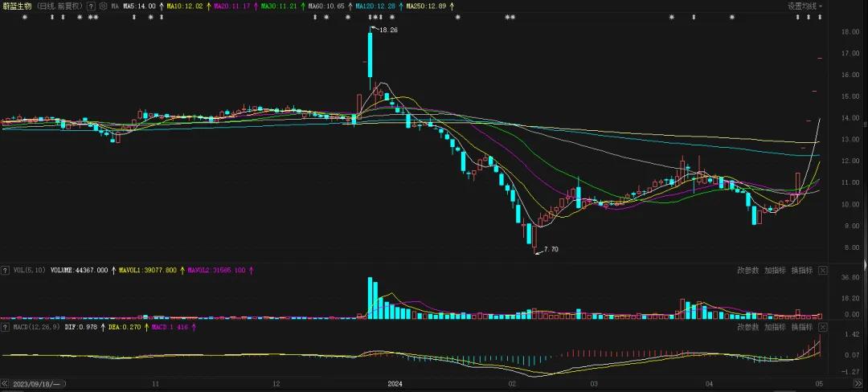The image size is (868, 392).
Task: Jump forward with the double-right arrow
Action: (x=858, y=384)
